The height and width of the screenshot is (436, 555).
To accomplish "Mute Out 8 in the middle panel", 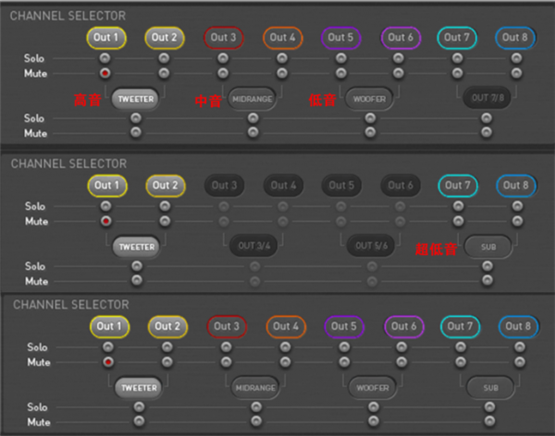I will click(x=517, y=221).
